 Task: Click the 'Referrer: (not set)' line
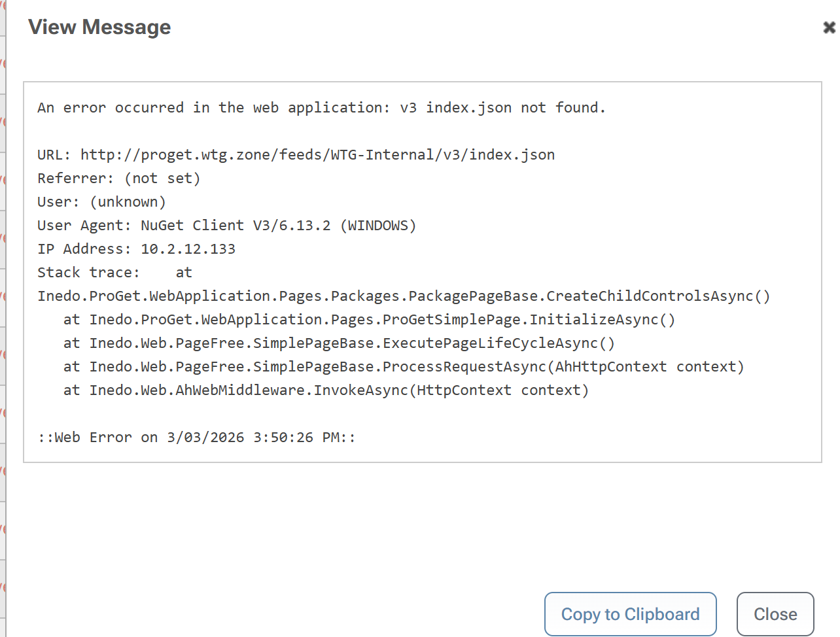point(118,179)
